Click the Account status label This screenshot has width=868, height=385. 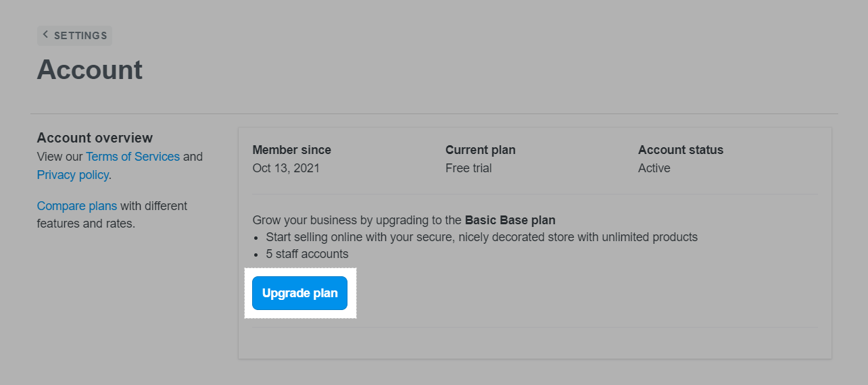[x=680, y=150]
